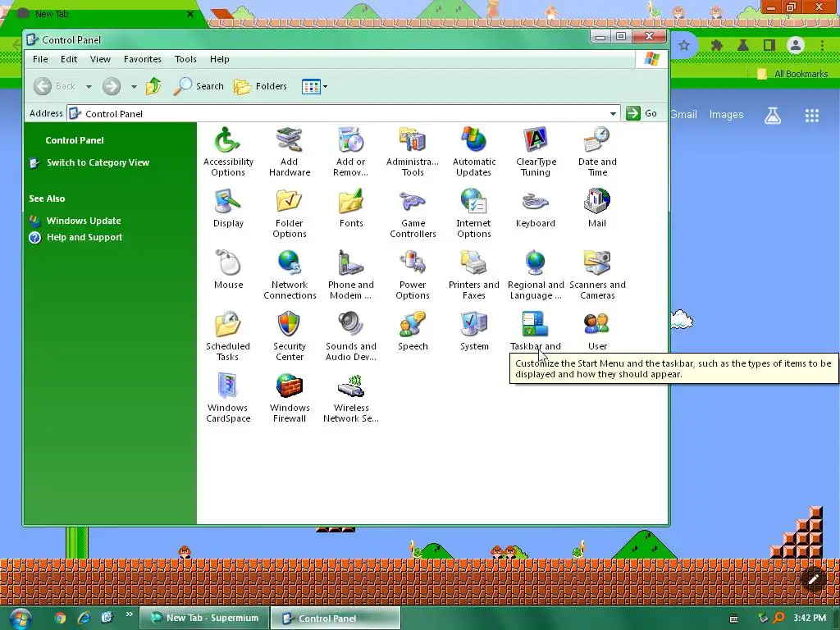The height and width of the screenshot is (630, 840).
Task: Open All Bookmarks folder
Action: (x=793, y=74)
